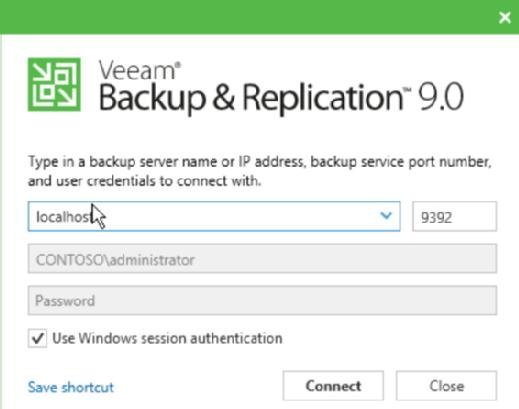
Task: Click the word localhost in the combo box
Action: pos(63,217)
